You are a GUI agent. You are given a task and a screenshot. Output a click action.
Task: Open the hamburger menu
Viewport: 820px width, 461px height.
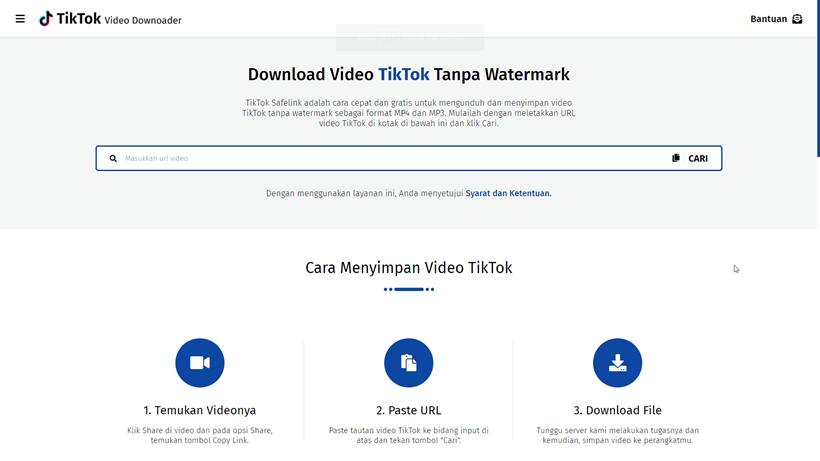click(20, 19)
